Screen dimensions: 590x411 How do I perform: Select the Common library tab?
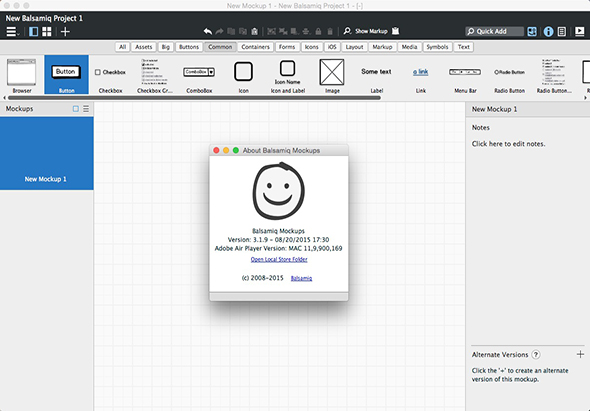220,47
